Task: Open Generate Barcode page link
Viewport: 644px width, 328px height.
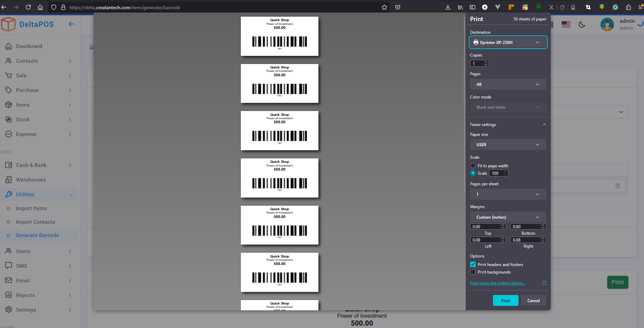Action: [x=37, y=235]
